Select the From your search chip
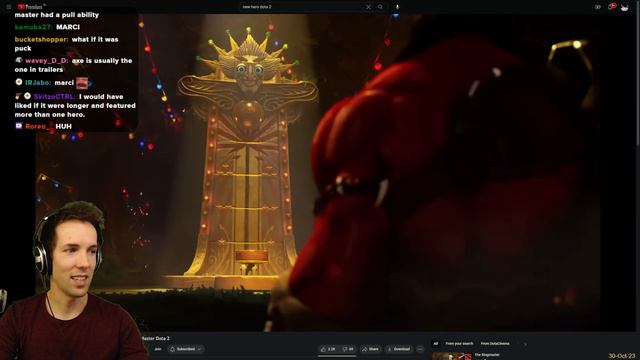The height and width of the screenshot is (360, 640). tap(459, 344)
